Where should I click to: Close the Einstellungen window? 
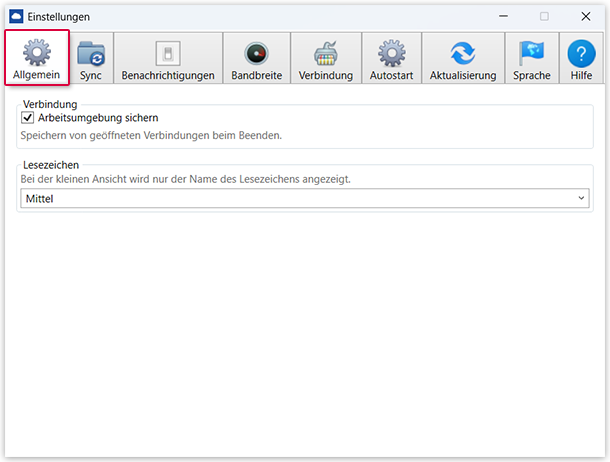tap(586, 16)
